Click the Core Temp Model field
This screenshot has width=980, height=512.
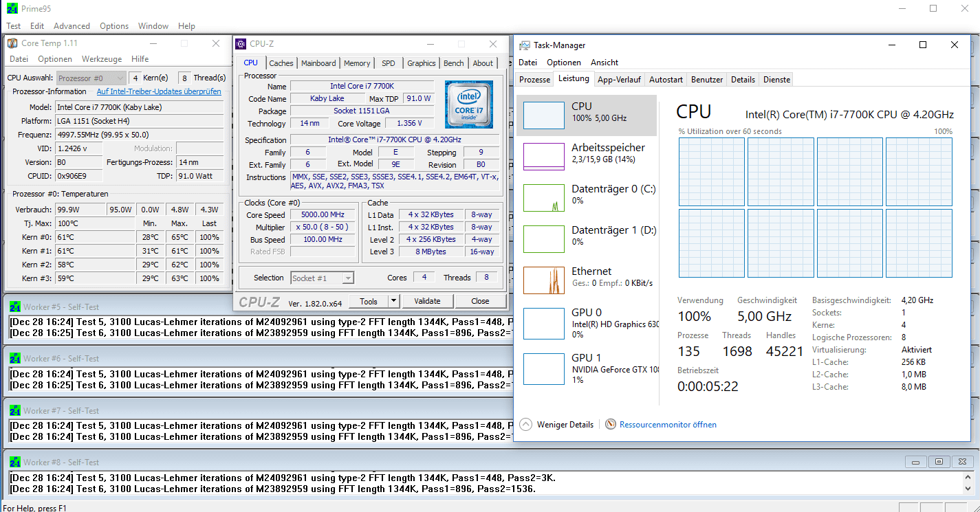(139, 107)
